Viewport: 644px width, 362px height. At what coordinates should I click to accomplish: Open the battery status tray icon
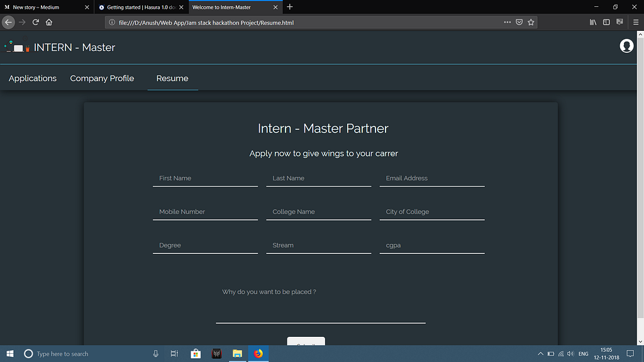(551, 354)
